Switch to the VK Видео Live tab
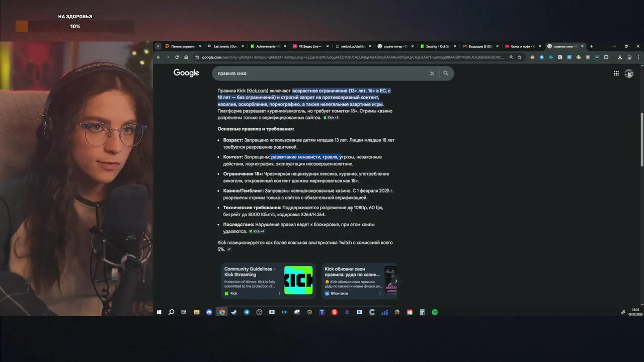Screen dimensions: 644x362 click(x=310, y=46)
